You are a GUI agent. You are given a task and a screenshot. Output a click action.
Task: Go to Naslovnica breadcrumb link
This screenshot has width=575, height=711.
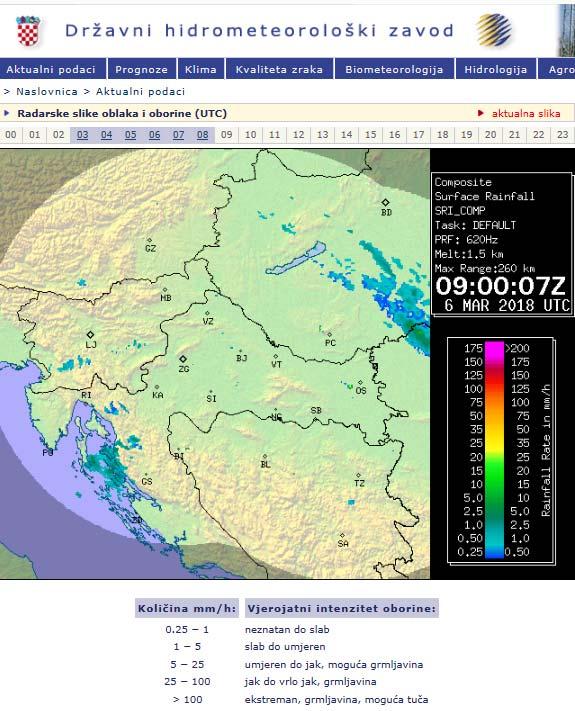click(47, 92)
